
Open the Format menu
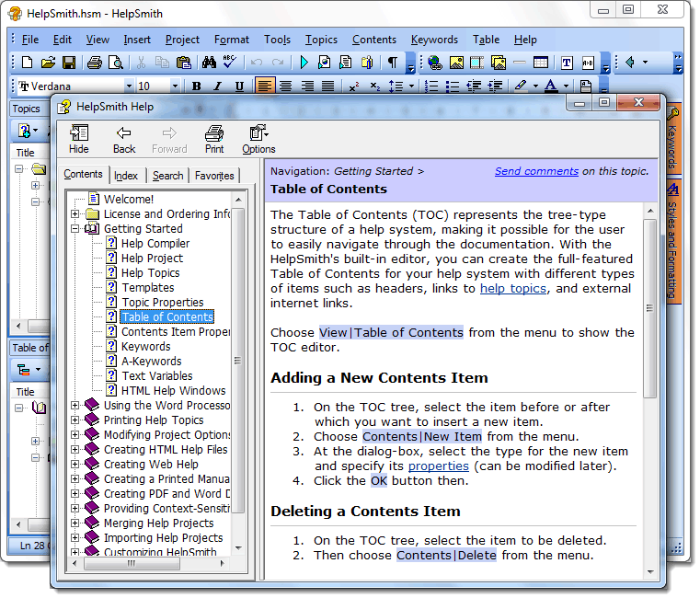coord(231,40)
